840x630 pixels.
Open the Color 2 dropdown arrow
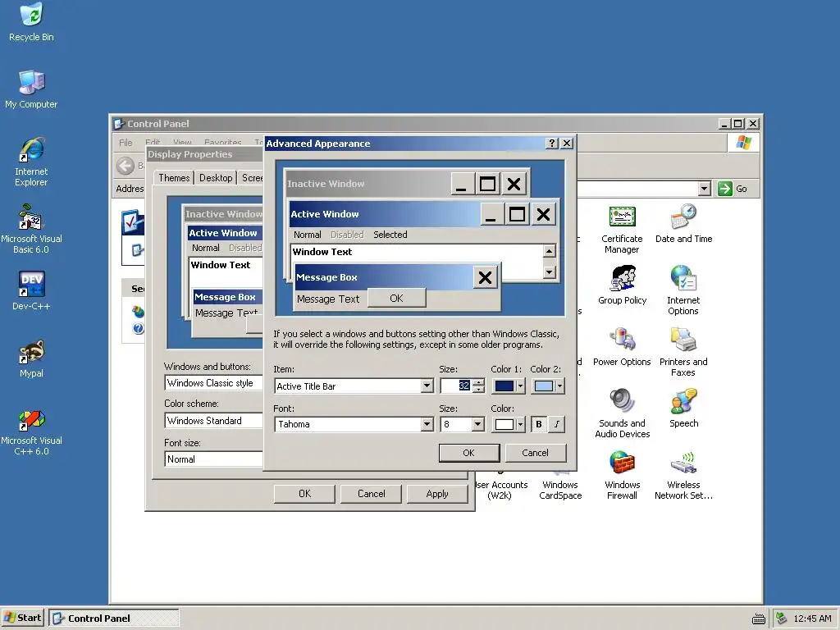pos(559,386)
